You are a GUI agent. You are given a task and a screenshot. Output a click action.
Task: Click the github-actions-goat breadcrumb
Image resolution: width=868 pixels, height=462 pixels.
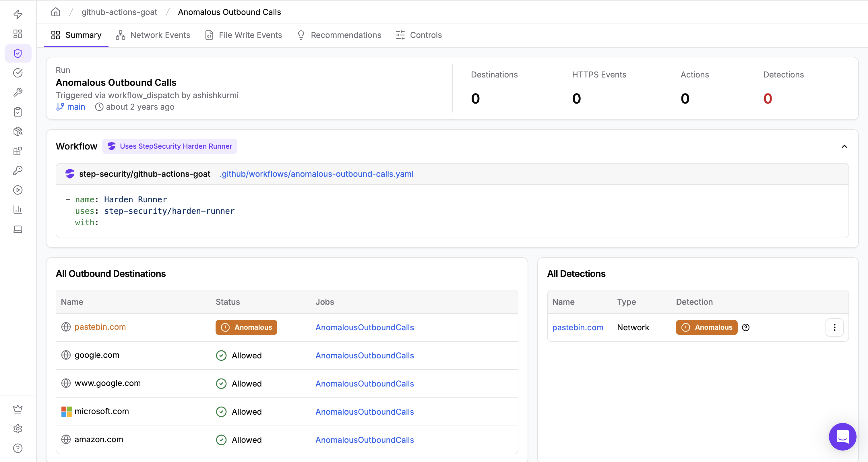[119, 12]
